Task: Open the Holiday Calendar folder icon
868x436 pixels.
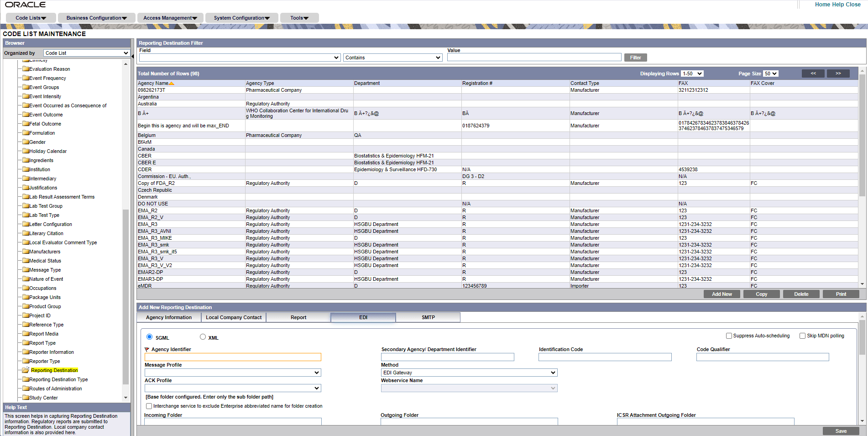Action: coord(26,151)
